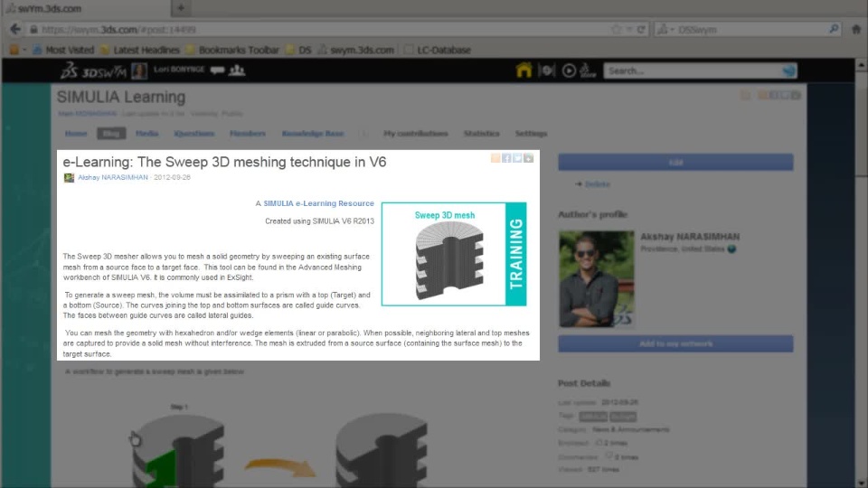
Task: Click the orange share icon on the post
Action: (495, 158)
